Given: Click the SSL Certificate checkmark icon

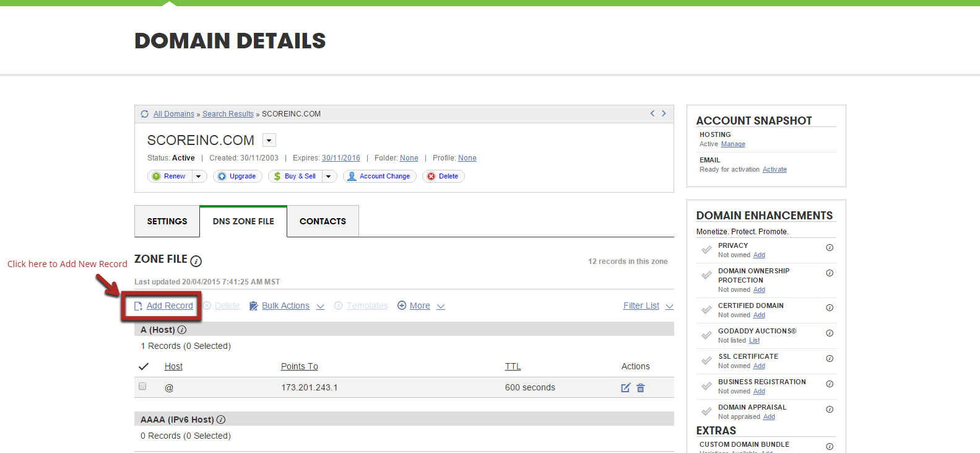Looking at the screenshot, I should pos(706,361).
